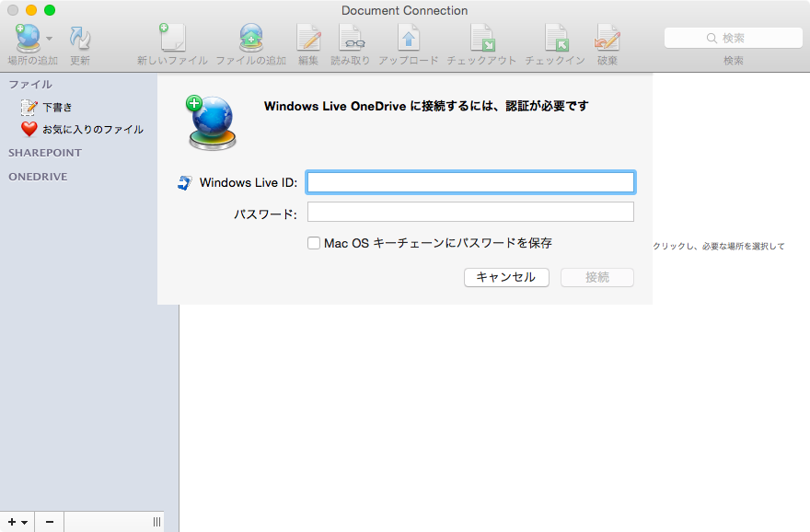Click the plus add button at sidebar bottom
The width and height of the screenshot is (810, 532).
[17, 522]
